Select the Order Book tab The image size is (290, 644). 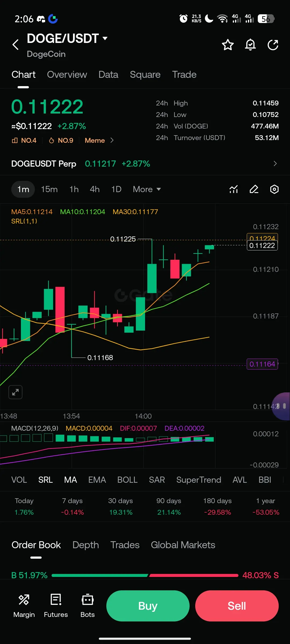coord(36,545)
